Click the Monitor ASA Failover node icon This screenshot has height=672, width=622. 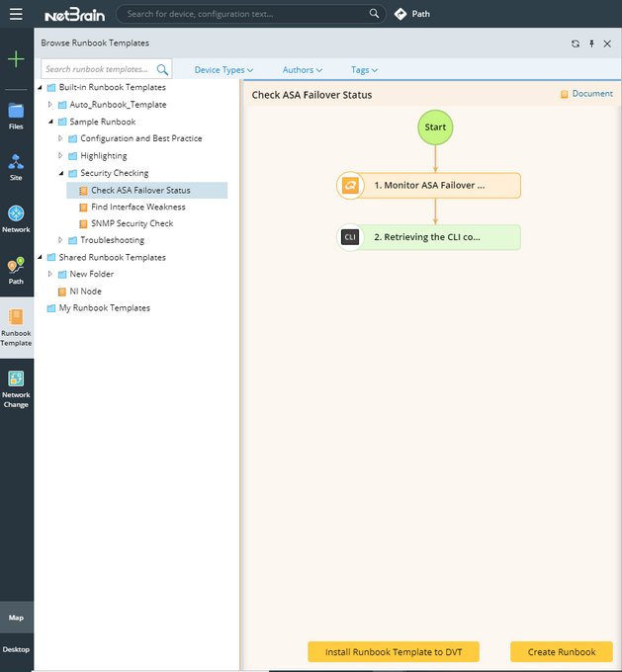pyautogui.click(x=350, y=185)
